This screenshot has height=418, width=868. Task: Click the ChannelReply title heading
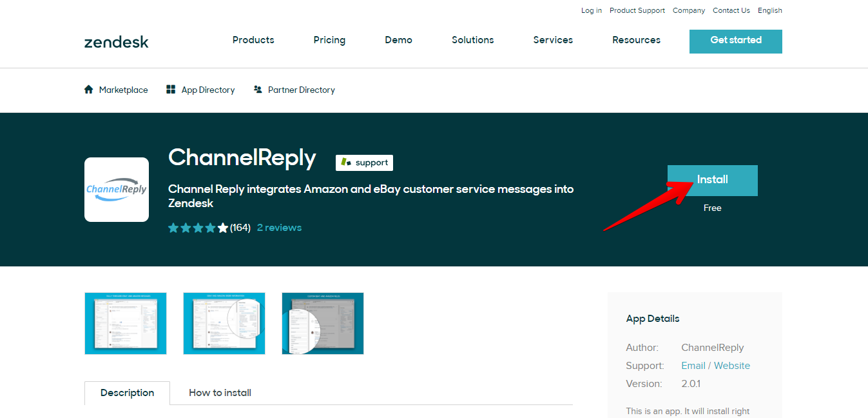[x=242, y=159]
